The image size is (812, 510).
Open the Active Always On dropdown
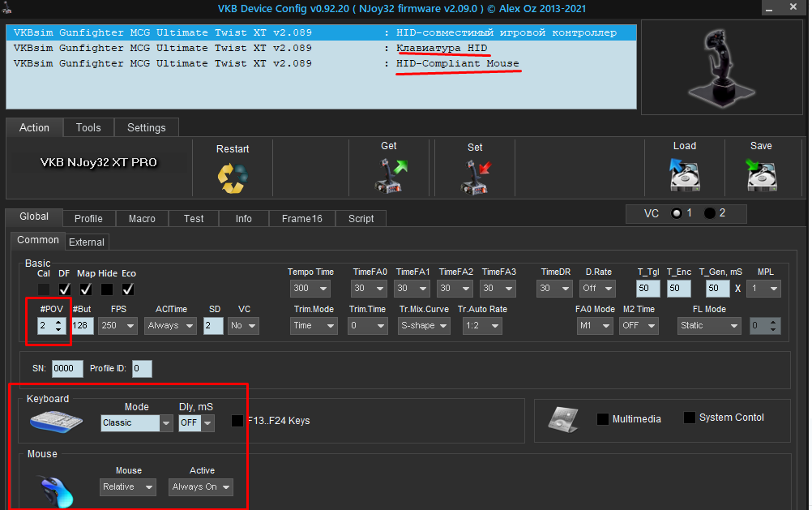[201, 487]
